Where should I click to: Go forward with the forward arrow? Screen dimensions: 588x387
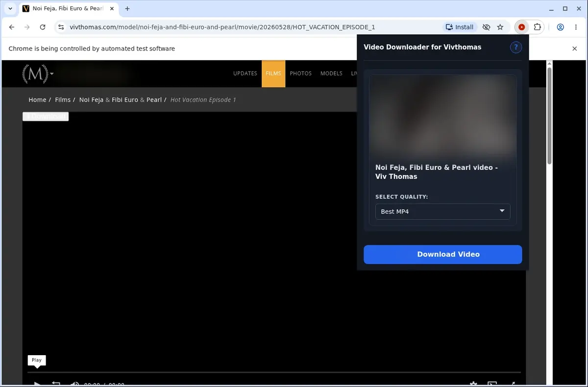[27, 27]
